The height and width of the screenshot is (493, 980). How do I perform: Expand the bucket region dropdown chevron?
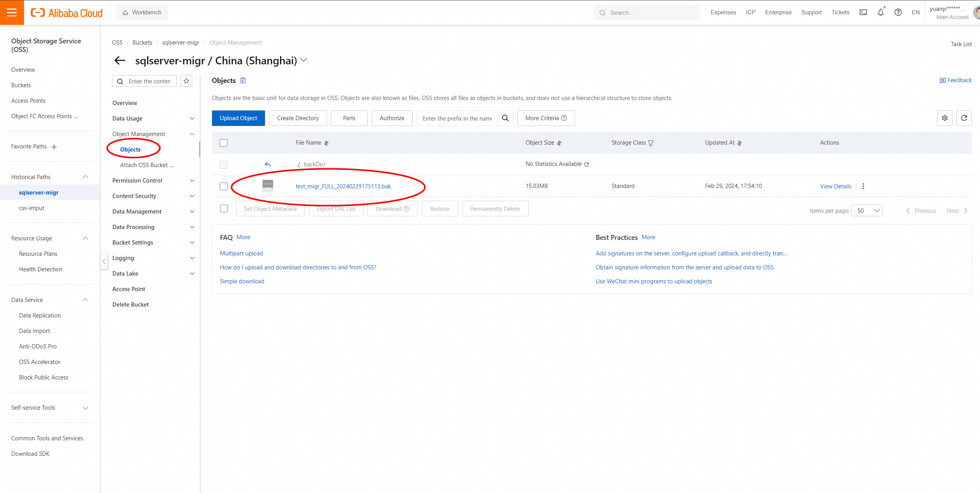coord(304,60)
